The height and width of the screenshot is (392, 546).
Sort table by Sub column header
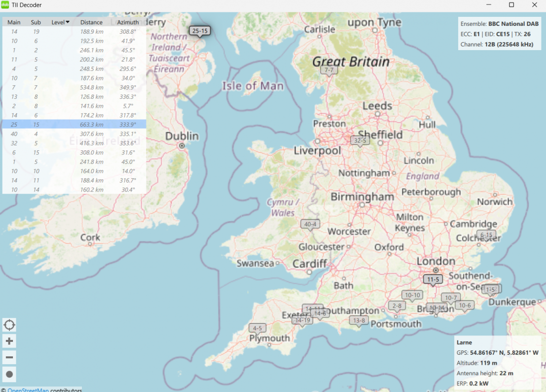(x=36, y=22)
